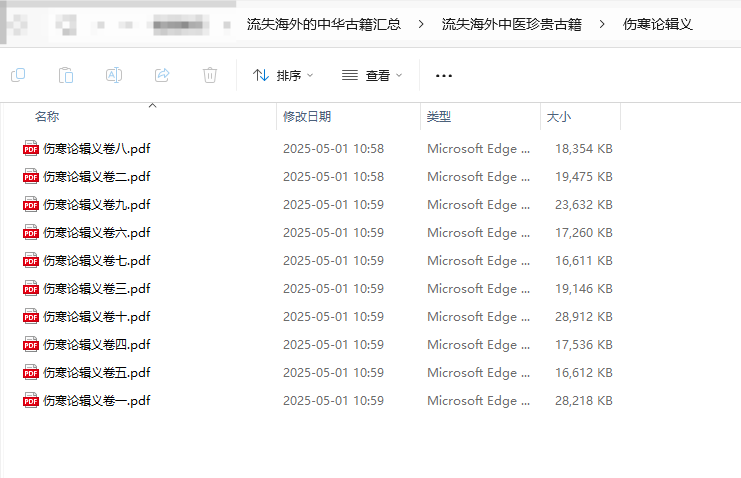Sort by 修改日期 column header

coord(307,117)
